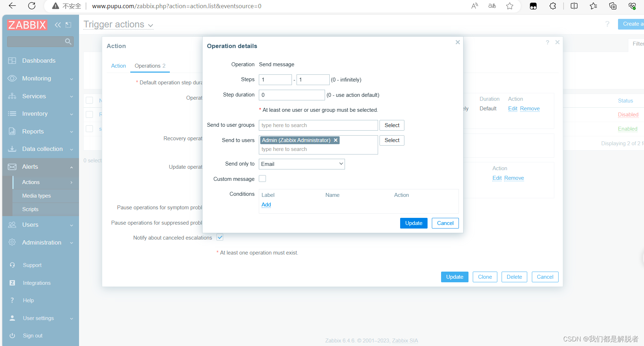
Task: Toggle sidebar auto-hide icon
Action: click(x=68, y=25)
